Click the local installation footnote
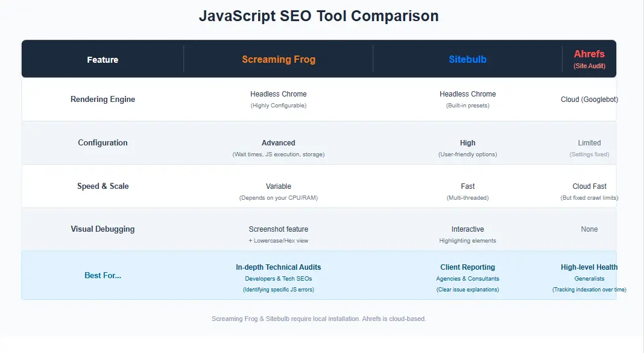 [319, 319]
